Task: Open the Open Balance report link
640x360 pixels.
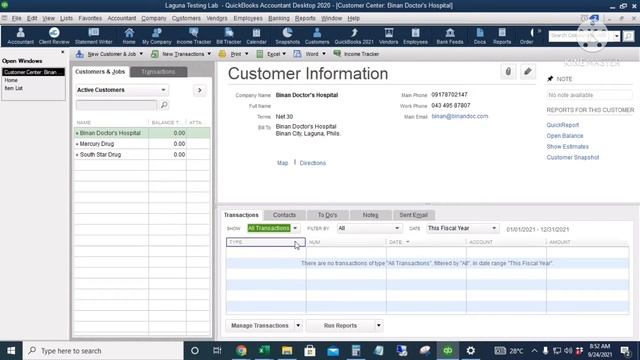Action: click(565, 136)
